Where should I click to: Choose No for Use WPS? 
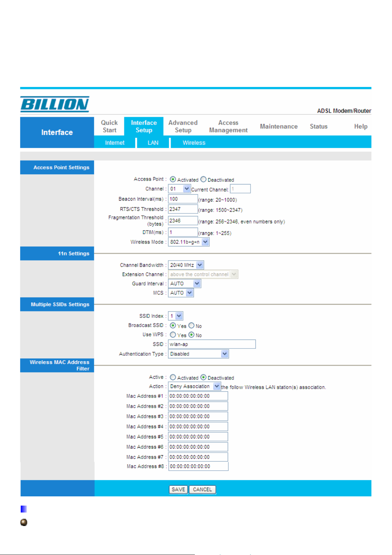191,335
